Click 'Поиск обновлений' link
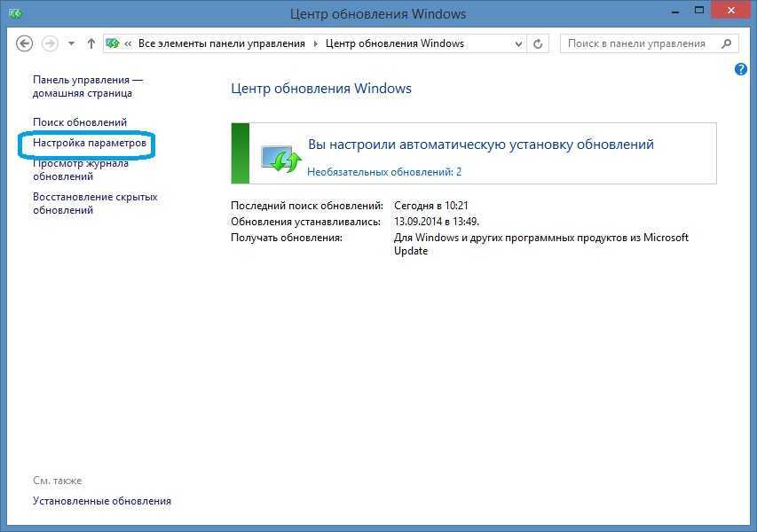Screen dimensions: 757x532 pos(80,122)
